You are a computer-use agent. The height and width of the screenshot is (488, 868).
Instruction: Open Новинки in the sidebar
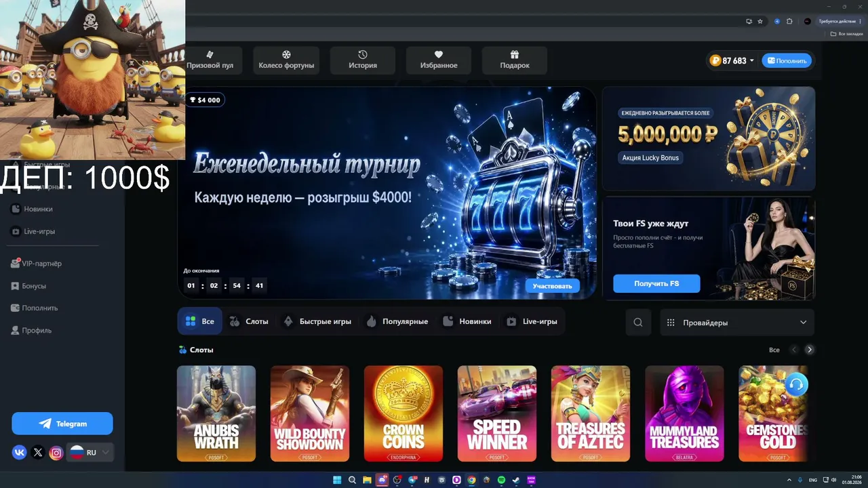pyautogui.click(x=33, y=209)
